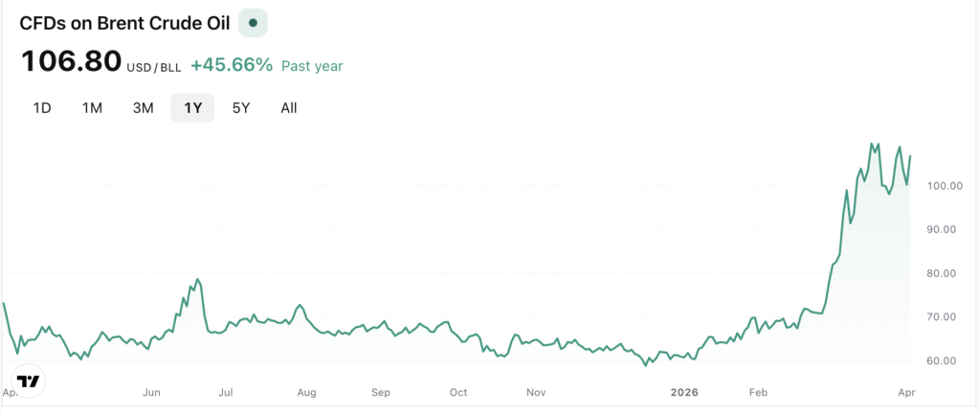Click the 60.00 price axis label
Image resolution: width=980 pixels, height=413 pixels.
tap(945, 361)
